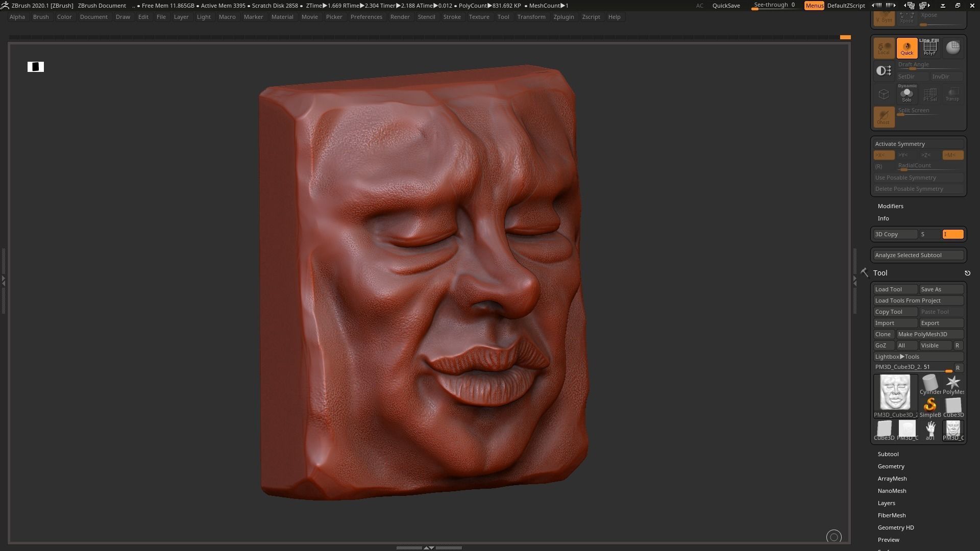
Task: Expand the Geometry section
Action: pyautogui.click(x=891, y=466)
